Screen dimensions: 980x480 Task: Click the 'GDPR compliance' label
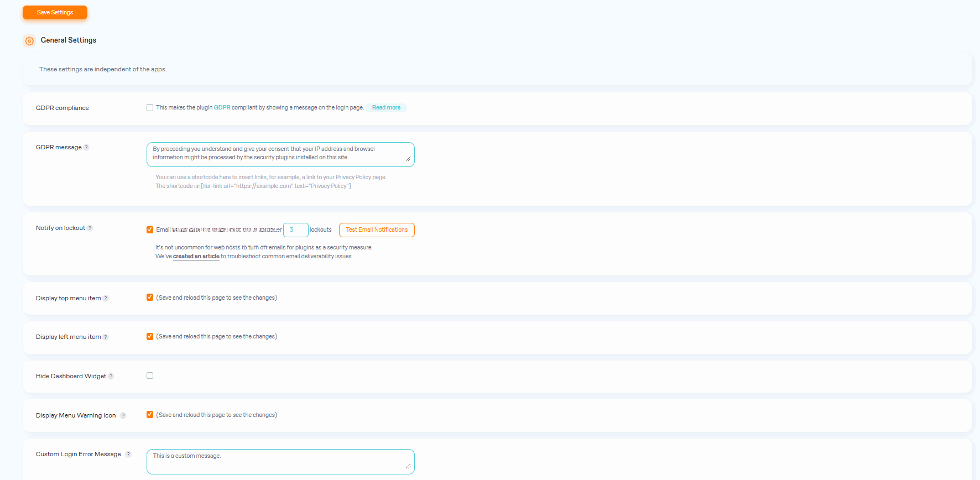coord(62,108)
